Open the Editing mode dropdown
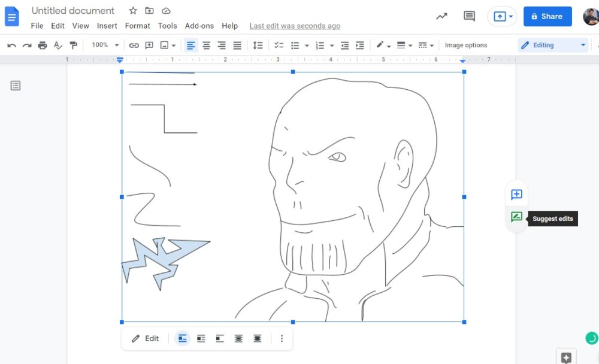Image resolution: width=599 pixels, height=364 pixels. (x=552, y=45)
